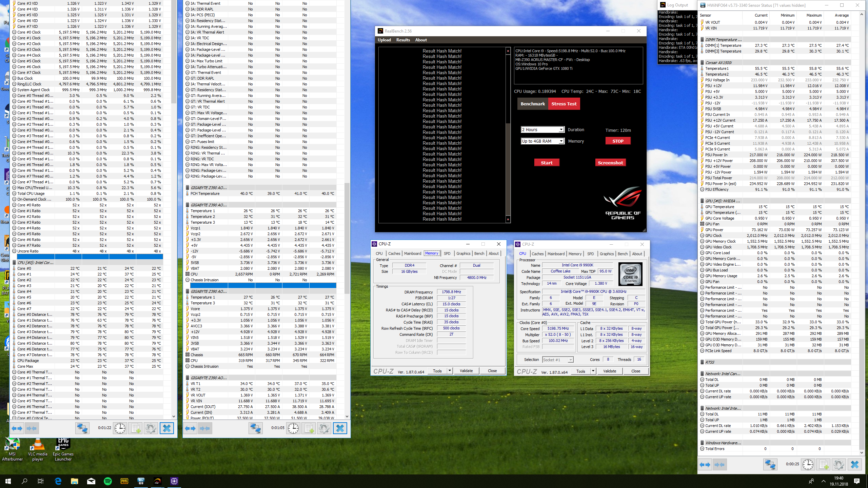The image size is (868, 488).
Task: Open Bench tab in CPU-Z processor window
Action: click(623, 254)
